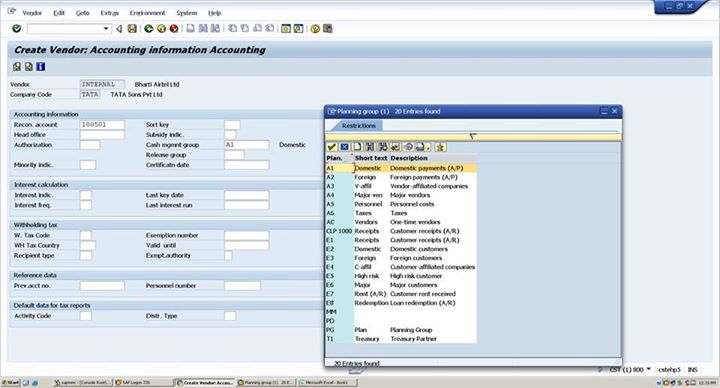Click the Generate Shortcut icon

click(x=298, y=28)
